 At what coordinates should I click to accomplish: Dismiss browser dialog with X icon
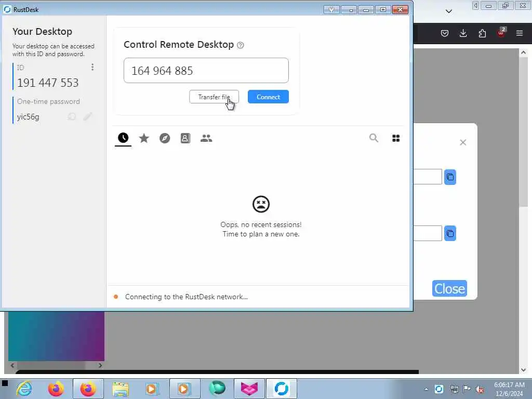[x=463, y=142]
